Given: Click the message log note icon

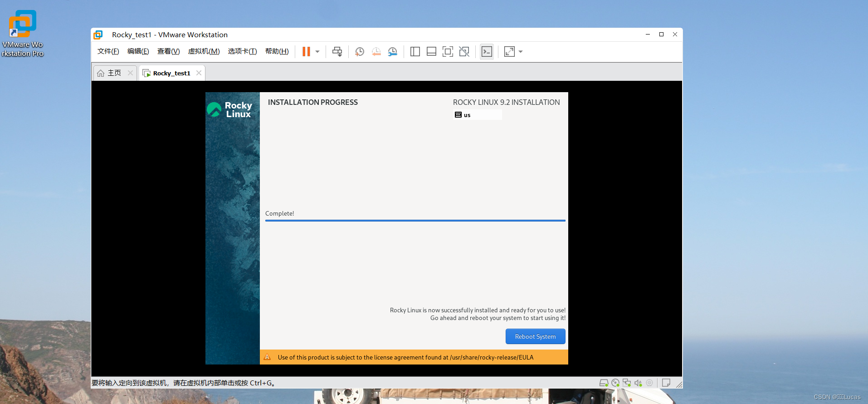Looking at the screenshot, I should click(x=666, y=383).
